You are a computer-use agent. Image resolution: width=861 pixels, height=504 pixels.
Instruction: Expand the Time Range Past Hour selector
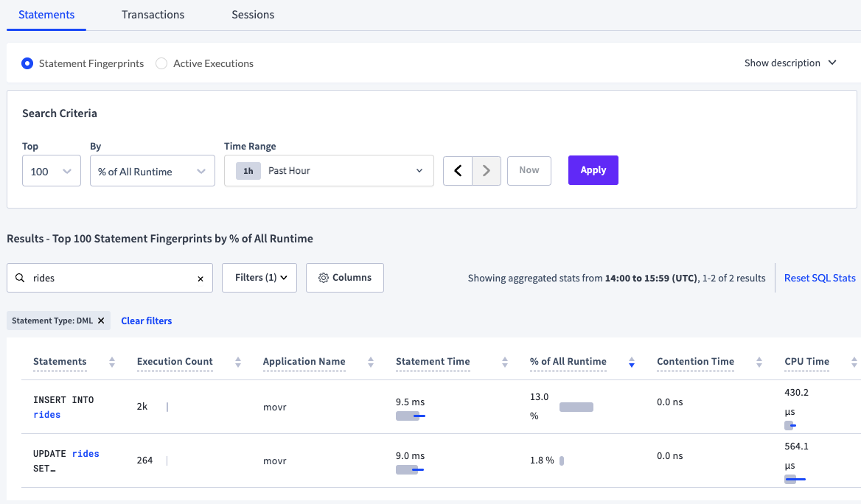pyautogui.click(x=329, y=171)
